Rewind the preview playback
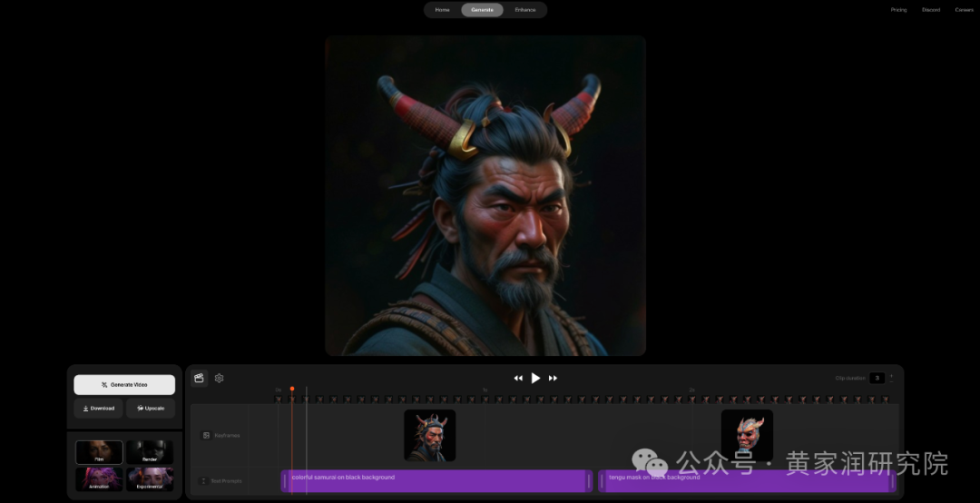This screenshot has height=503, width=980. tap(518, 379)
